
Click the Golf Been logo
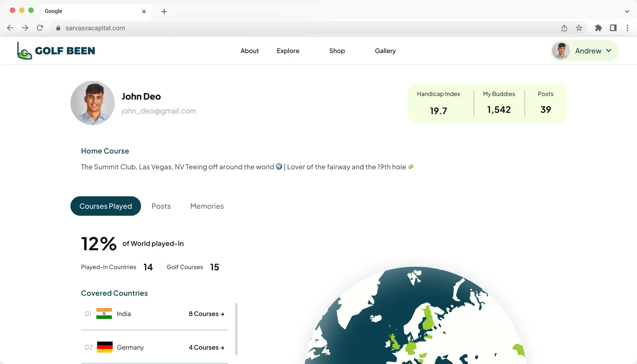pos(56,51)
